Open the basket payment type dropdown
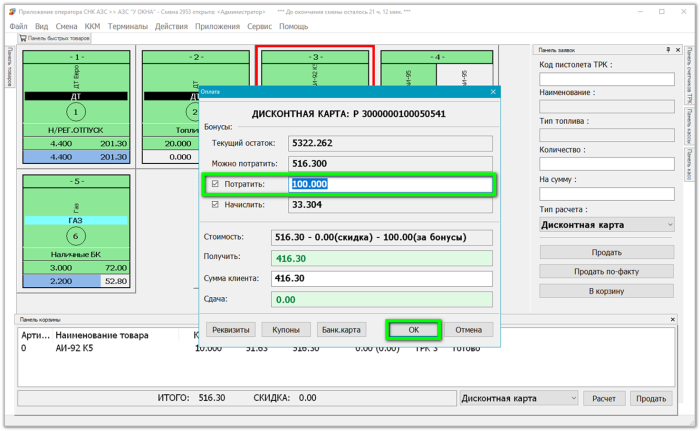 point(518,398)
